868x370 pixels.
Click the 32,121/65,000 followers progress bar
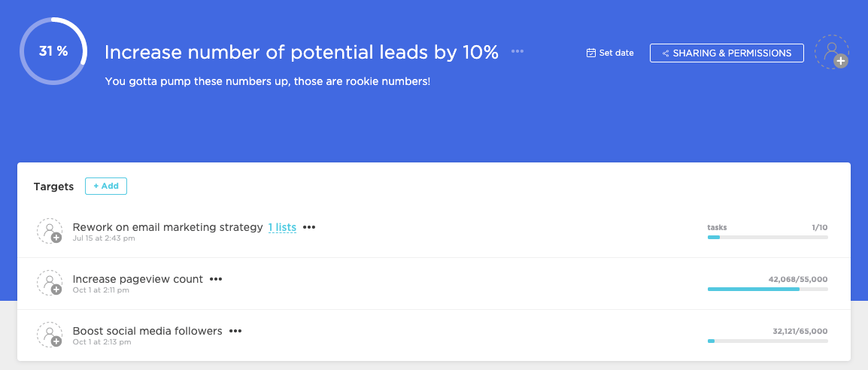coord(767,341)
